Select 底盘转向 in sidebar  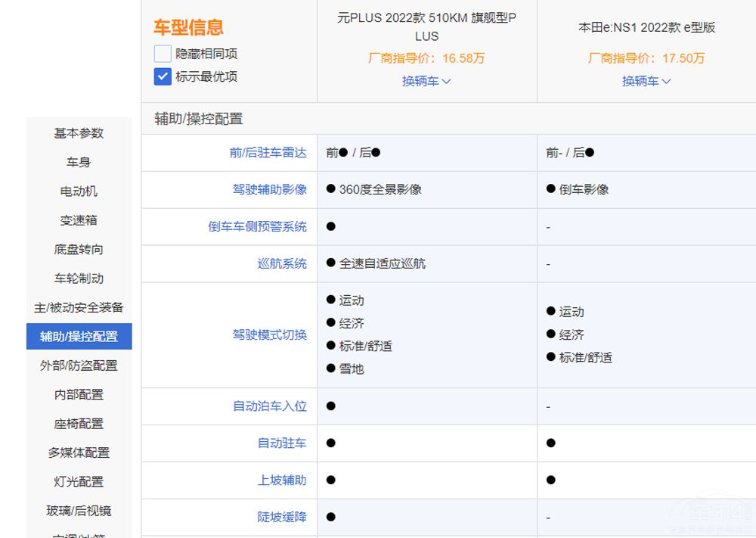click(x=79, y=250)
